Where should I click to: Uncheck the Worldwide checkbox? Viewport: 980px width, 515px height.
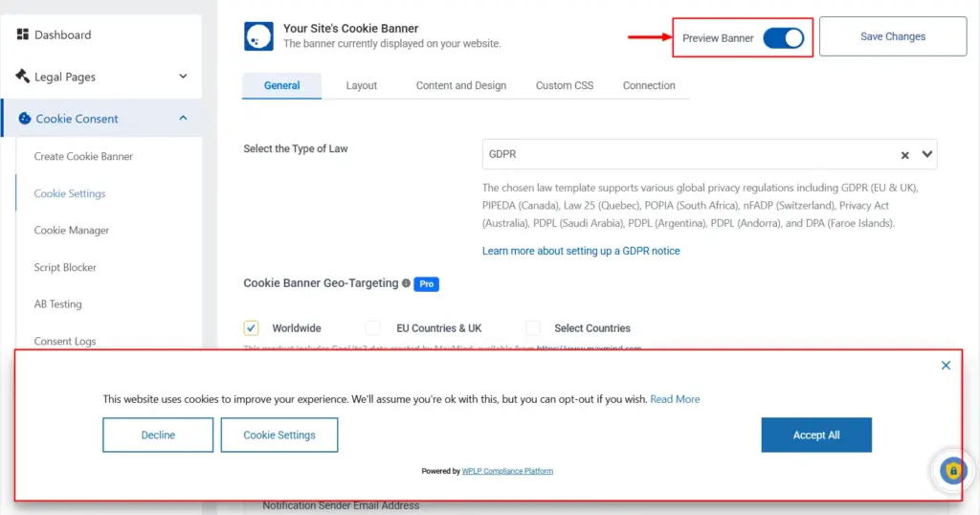point(252,327)
